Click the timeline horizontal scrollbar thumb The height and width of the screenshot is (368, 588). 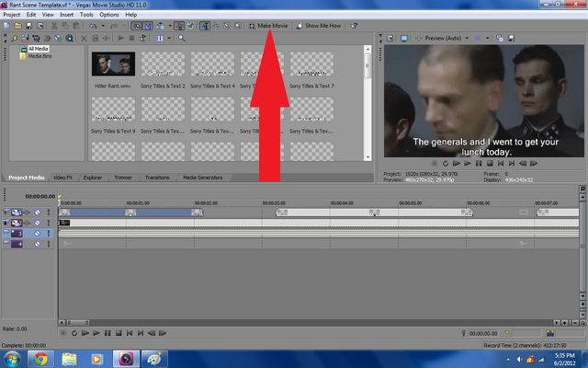(77, 323)
